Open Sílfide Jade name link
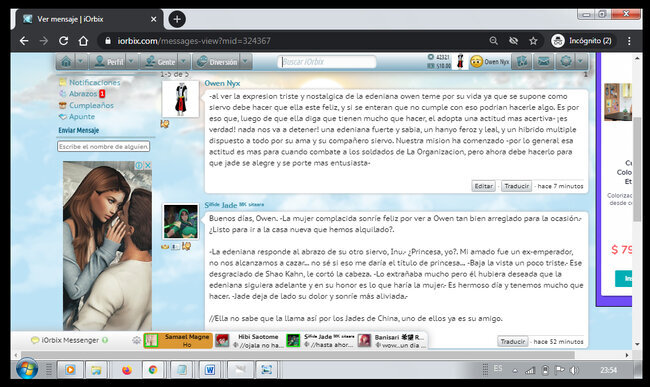The height and width of the screenshot is (387, 650). 234,205
